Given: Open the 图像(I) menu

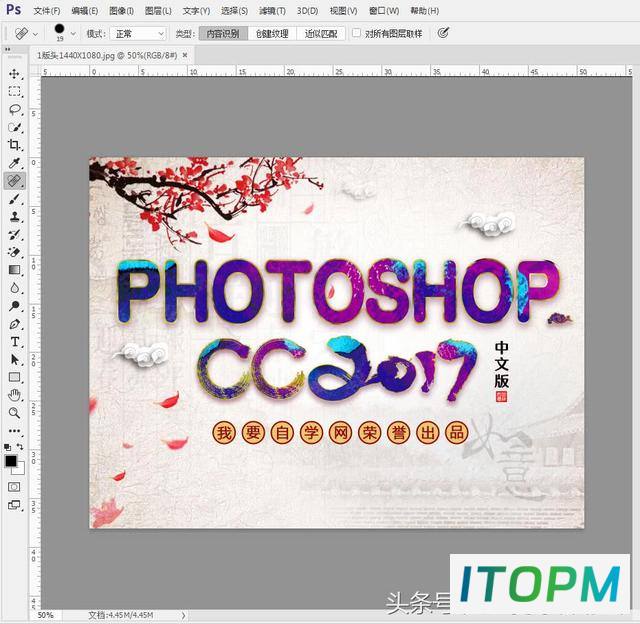Looking at the screenshot, I should click(x=122, y=11).
